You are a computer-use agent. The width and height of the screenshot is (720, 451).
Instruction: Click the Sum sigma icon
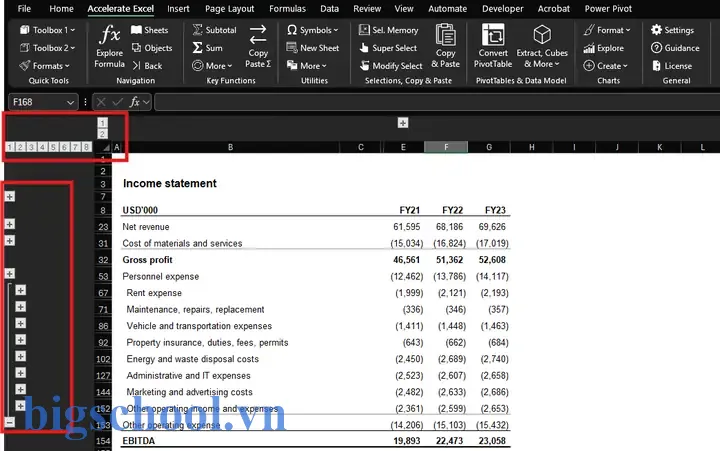[x=197, y=48]
